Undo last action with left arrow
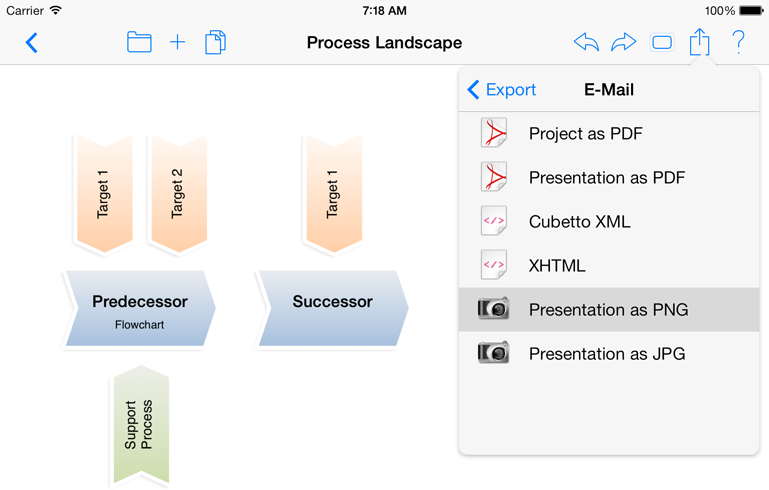Viewport: 769px width, 490px height. pos(586,42)
